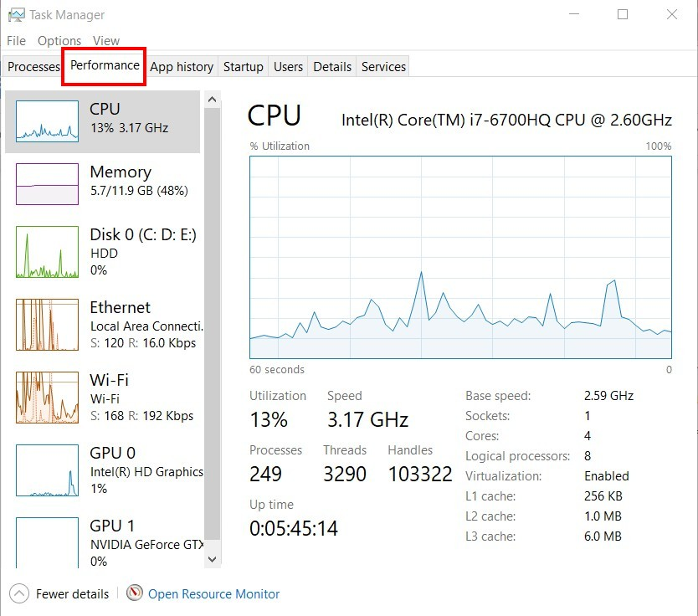Click Fewer details text button
Image resolution: width=698 pixels, height=616 pixels.
[x=72, y=593]
